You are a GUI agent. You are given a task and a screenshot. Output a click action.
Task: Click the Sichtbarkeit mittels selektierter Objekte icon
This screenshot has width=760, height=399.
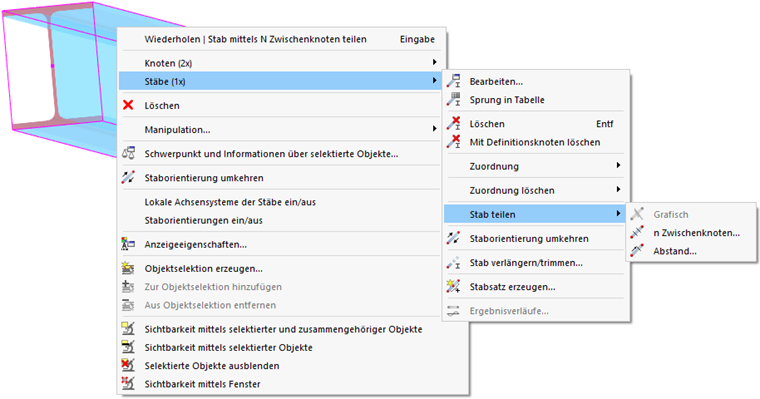128,347
